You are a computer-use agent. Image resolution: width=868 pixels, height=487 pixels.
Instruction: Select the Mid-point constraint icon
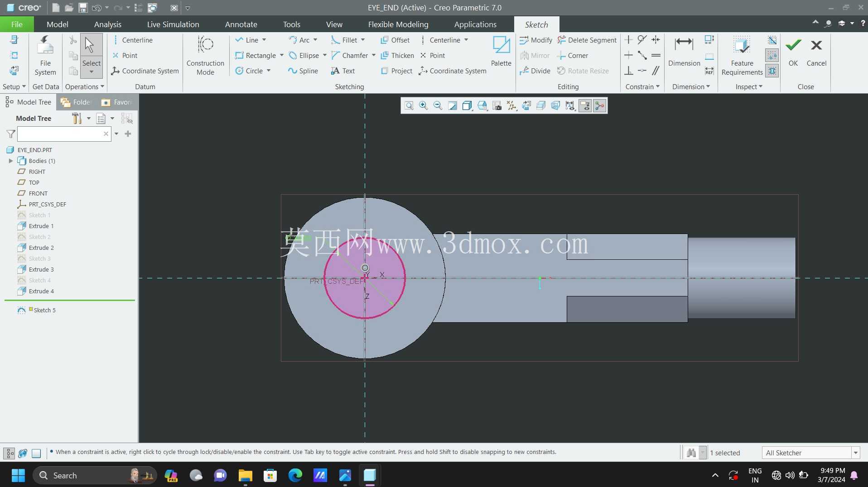642,55
